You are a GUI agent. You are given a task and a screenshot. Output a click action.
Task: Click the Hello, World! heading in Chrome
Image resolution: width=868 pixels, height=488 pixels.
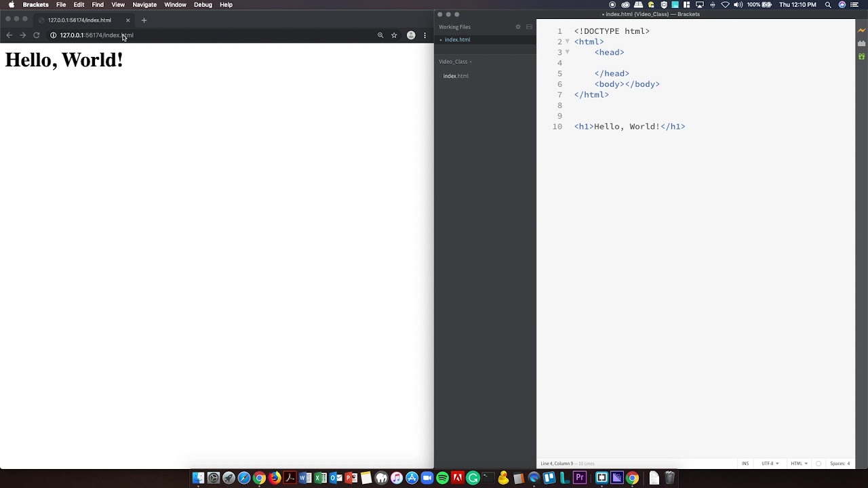(64, 60)
